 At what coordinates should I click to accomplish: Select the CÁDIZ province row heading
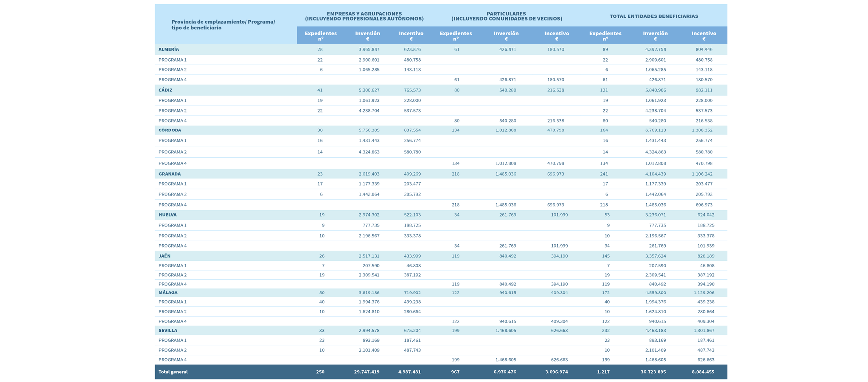point(165,90)
